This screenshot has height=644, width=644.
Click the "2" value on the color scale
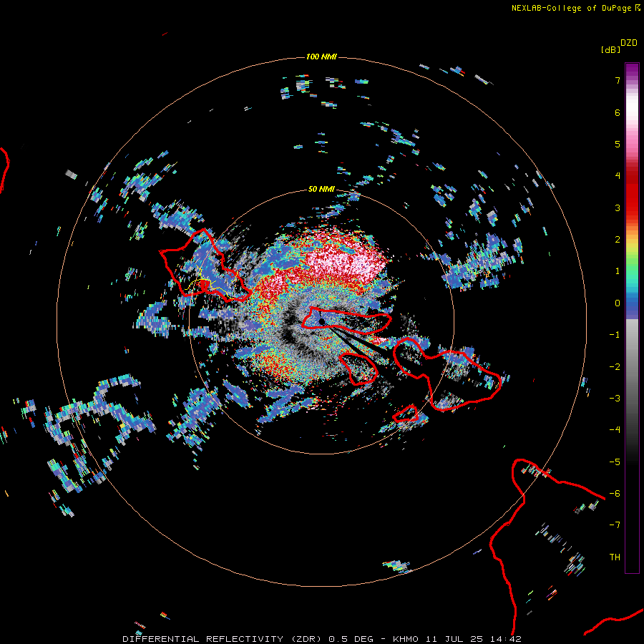(x=618, y=240)
